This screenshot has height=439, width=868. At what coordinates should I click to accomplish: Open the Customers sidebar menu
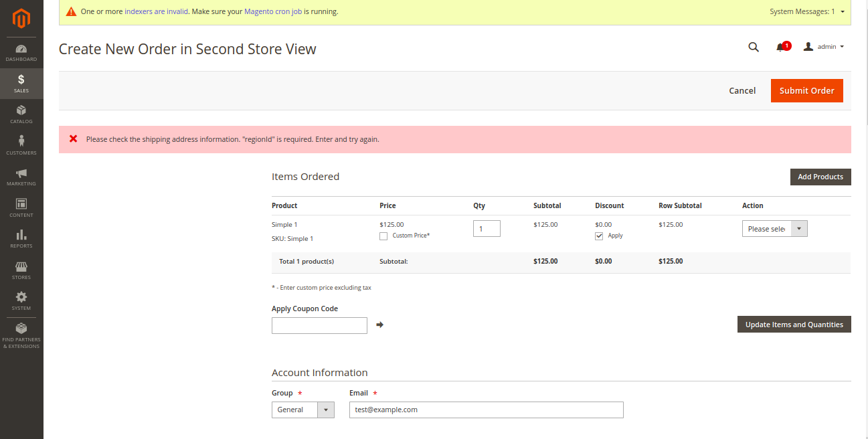pyautogui.click(x=21, y=145)
